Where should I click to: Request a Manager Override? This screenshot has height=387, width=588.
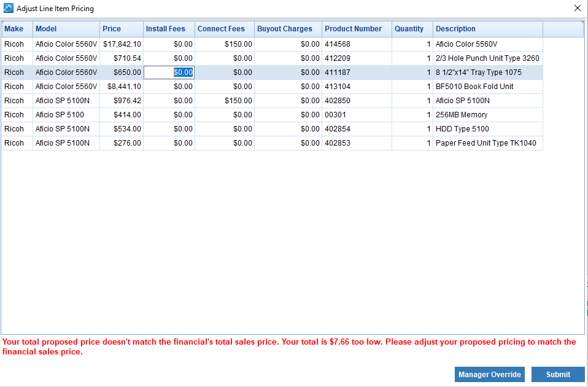point(489,374)
